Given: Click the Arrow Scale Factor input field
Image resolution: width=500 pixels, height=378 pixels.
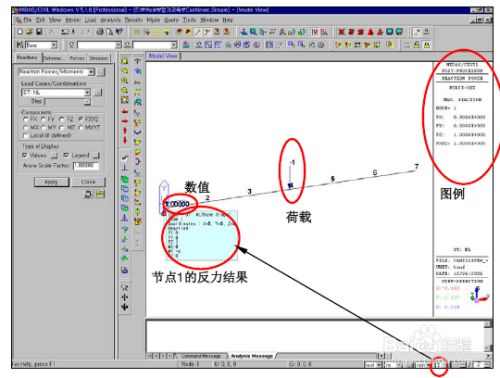Looking at the screenshot, I should coord(86,165).
